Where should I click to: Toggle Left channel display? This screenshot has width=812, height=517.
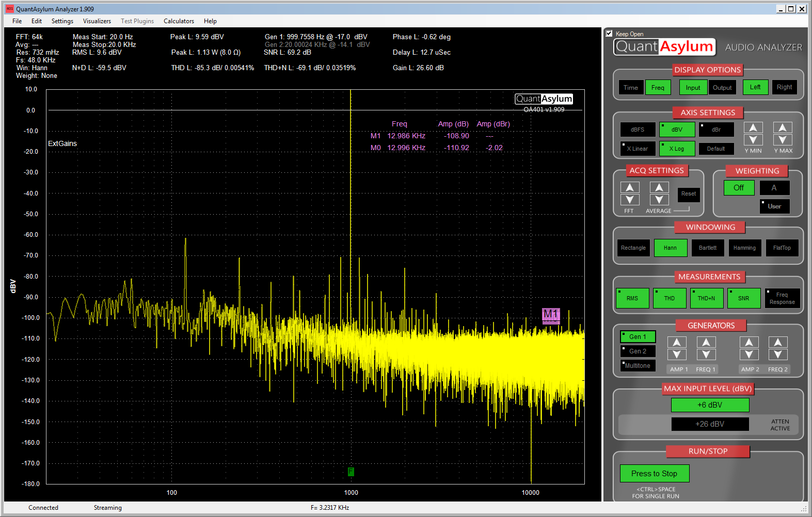click(755, 87)
